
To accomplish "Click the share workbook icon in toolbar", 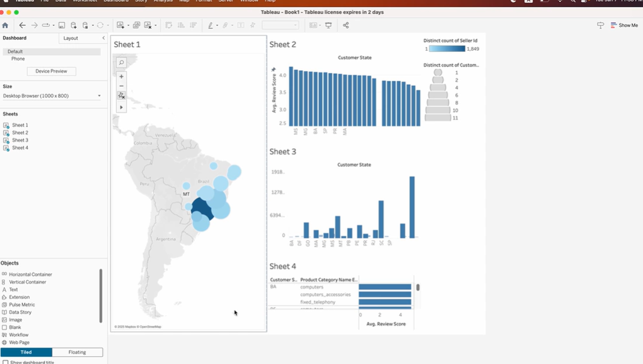I will (x=346, y=25).
